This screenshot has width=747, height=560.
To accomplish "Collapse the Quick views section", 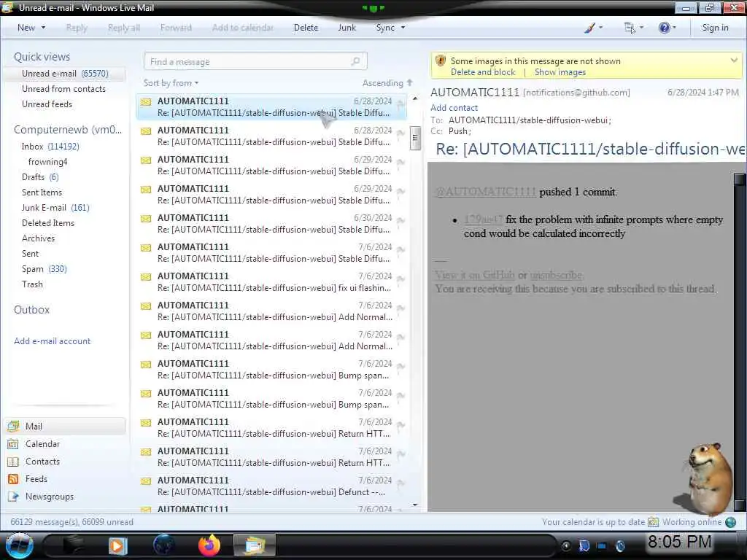I will tap(42, 57).
